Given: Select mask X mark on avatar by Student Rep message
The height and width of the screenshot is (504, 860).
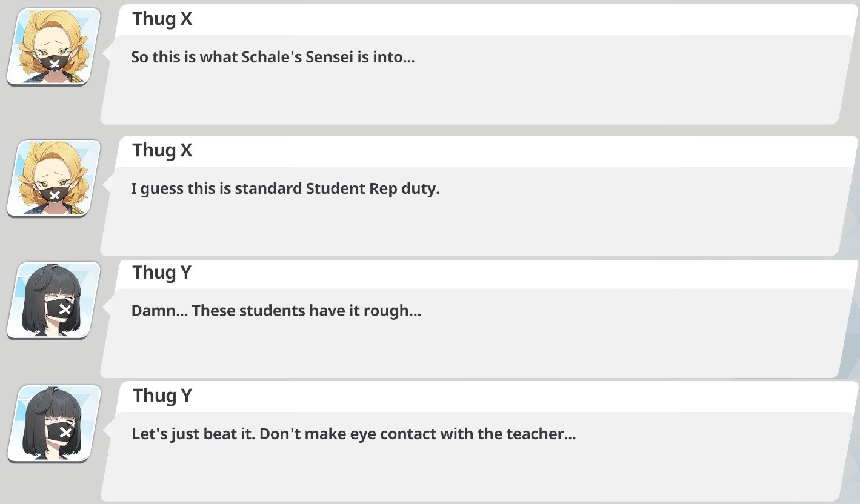Looking at the screenshot, I should [x=55, y=195].
